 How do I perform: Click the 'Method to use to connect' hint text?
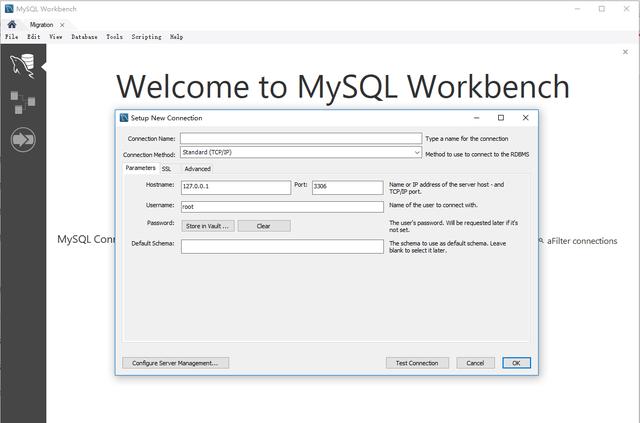pos(477,154)
